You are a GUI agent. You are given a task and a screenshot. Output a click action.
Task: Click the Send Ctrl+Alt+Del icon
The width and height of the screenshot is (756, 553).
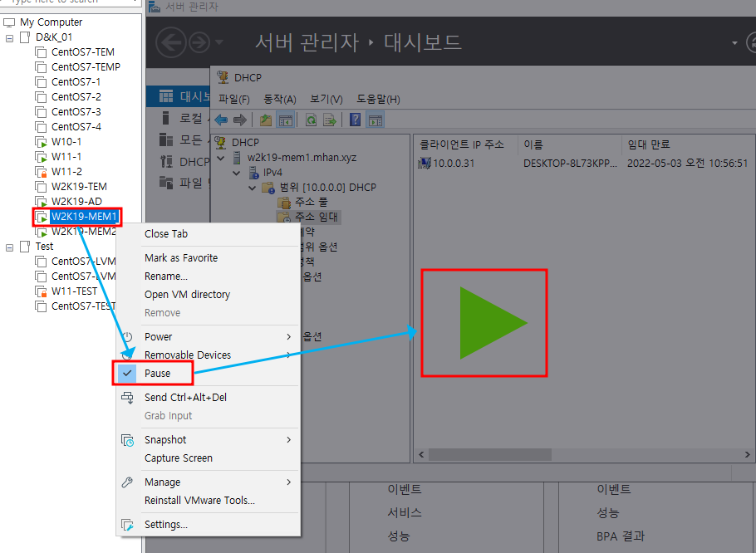tap(127, 398)
